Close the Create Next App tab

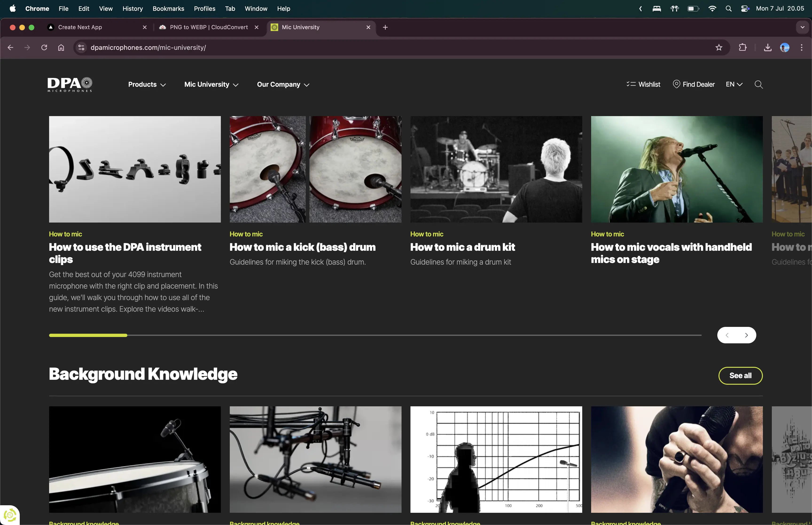pyautogui.click(x=145, y=27)
